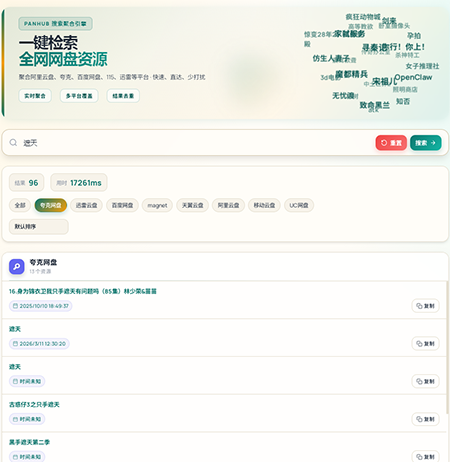Switch to the 迅雷云盘 filter
The height and width of the screenshot is (462, 450).
coord(86,205)
